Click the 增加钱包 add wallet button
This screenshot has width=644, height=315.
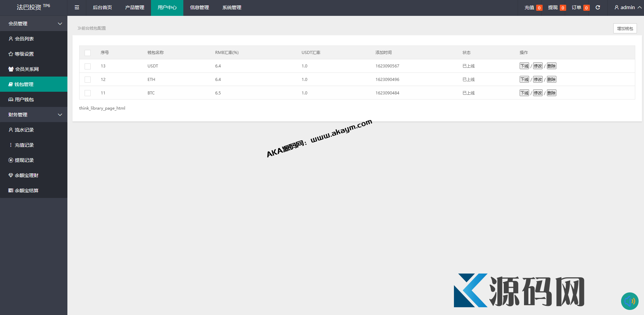coord(625,28)
